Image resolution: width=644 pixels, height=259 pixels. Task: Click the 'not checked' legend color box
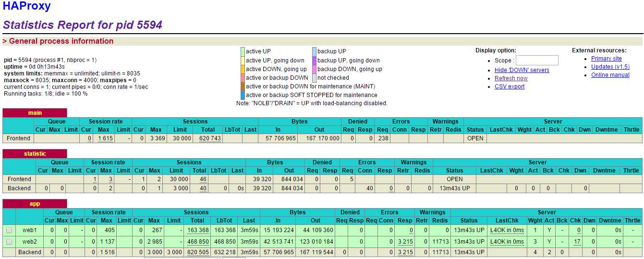point(314,78)
